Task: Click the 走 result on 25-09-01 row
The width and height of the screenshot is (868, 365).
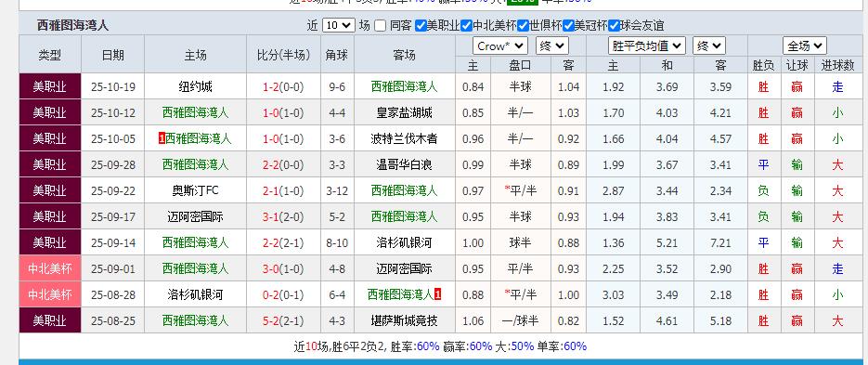Action: pos(837,268)
